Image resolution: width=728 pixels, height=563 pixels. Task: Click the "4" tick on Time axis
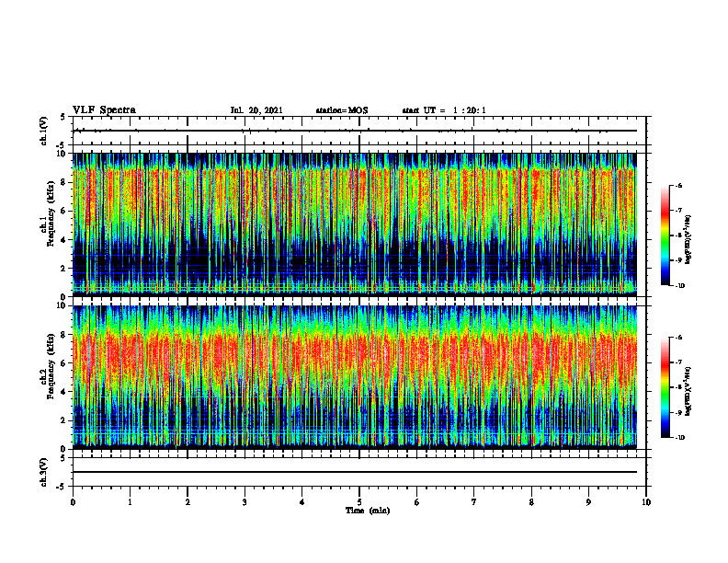(302, 502)
